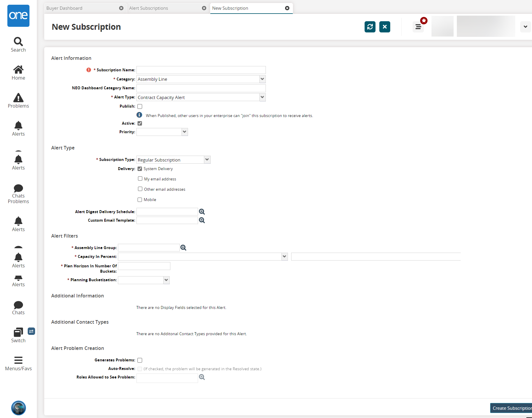Uncheck the Active checkbox
The height and width of the screenshot is (418, 532).
tap(140, 123)
